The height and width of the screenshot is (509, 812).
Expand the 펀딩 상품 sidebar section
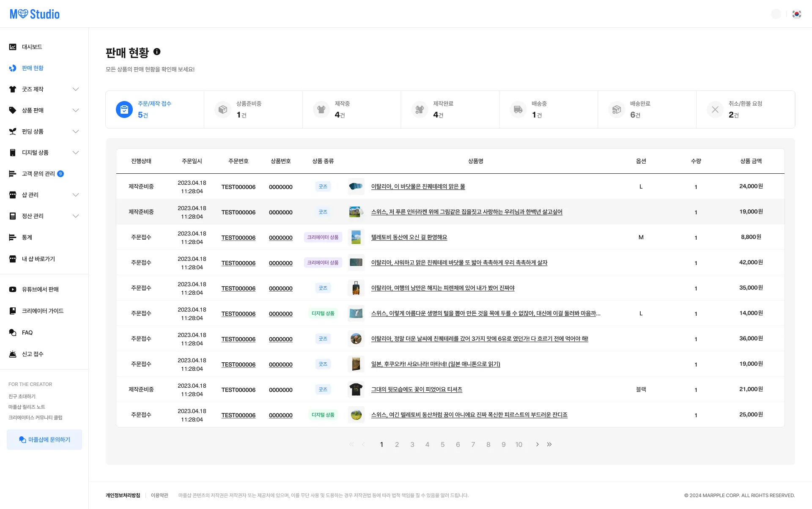[76, 131]
